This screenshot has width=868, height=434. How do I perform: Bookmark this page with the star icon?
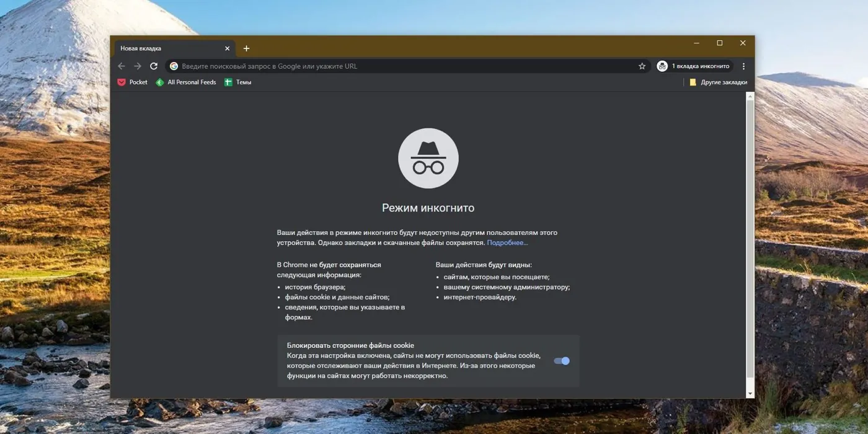pyautogui.click(x=642, y=66)
